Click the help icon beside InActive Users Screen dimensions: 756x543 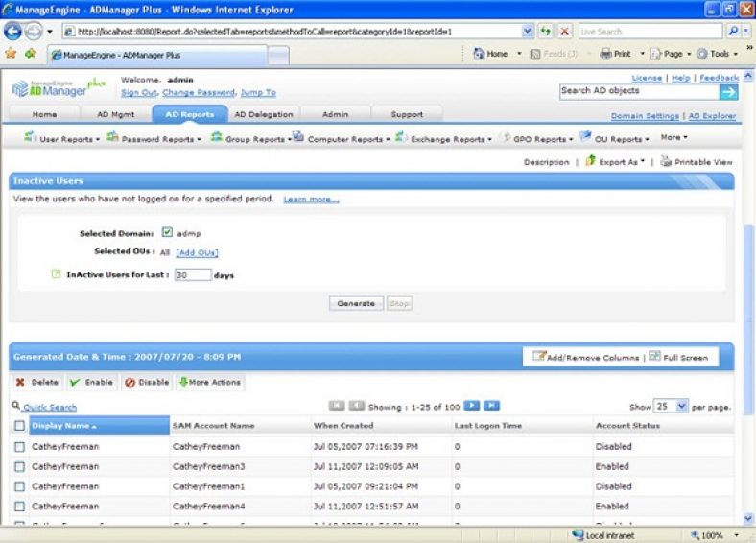pyautogui.click(x=56, y=274)
